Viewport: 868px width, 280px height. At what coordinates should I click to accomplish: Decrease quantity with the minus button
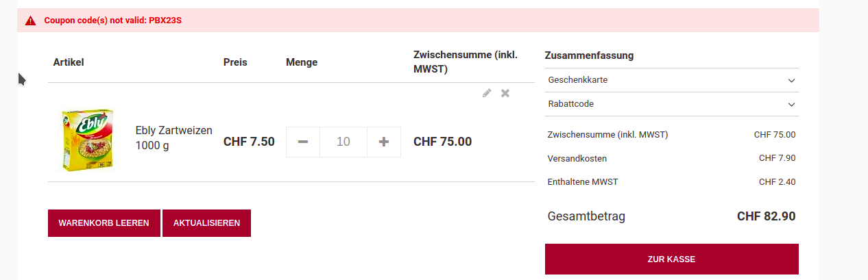[x=303, y=142]
